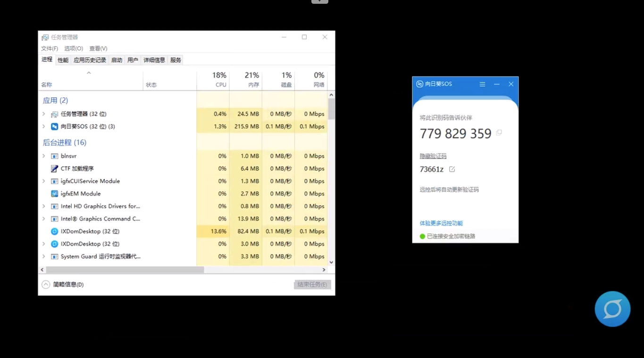
Task: Select the 进程 tab
Action: [x=47, y=60]
